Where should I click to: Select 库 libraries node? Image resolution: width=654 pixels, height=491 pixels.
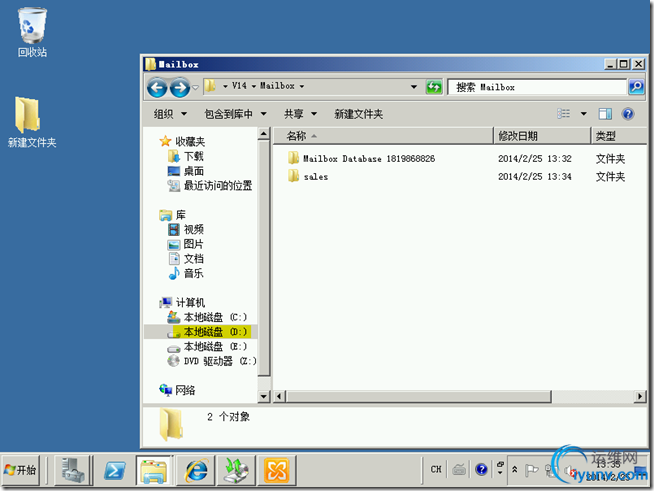coord(172,215)
